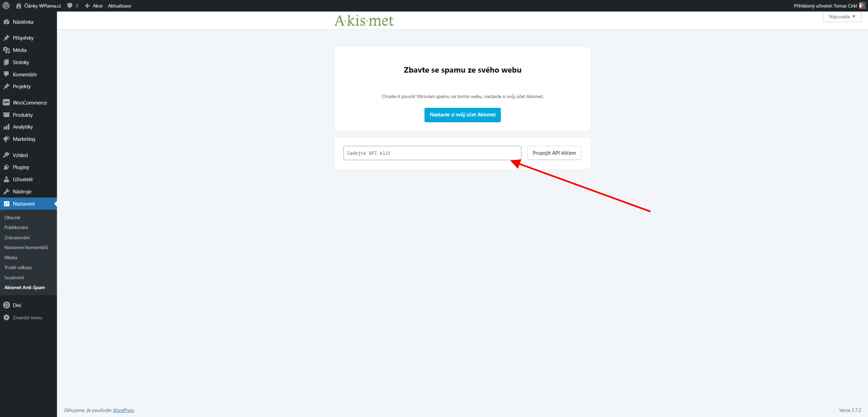
Task: Open the Obecné settings submenu
Action: (12, 217)
